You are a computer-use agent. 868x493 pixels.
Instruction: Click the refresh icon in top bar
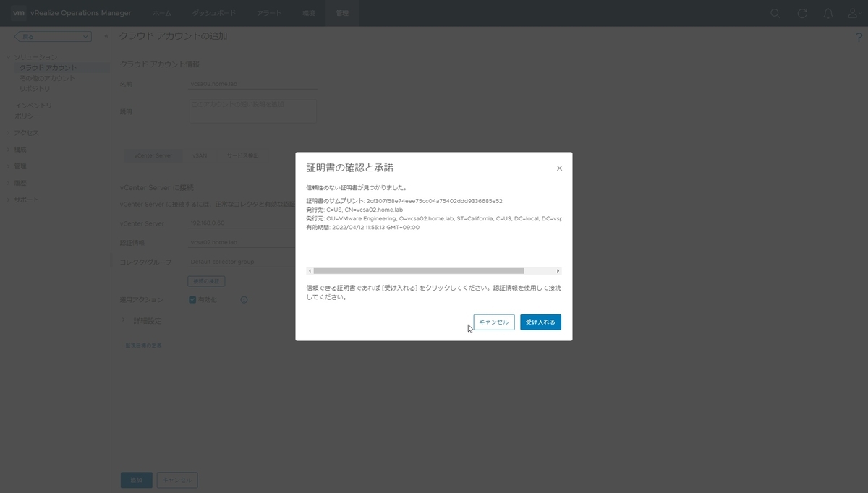click(x=802, y=13)
